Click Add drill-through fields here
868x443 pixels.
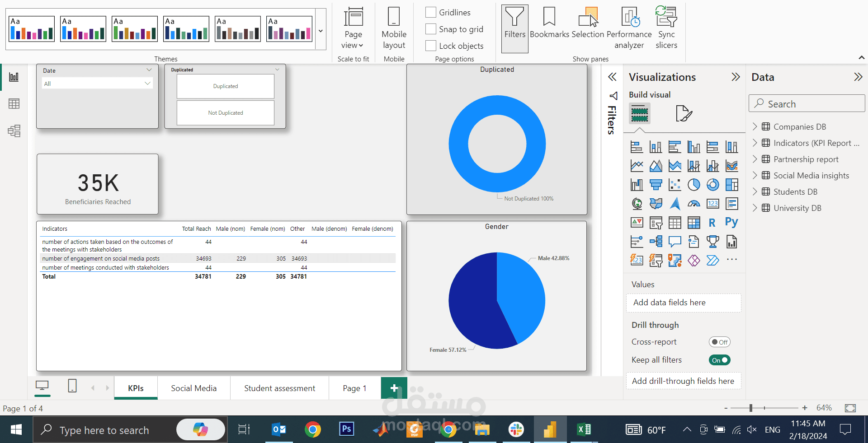(683, 381)
